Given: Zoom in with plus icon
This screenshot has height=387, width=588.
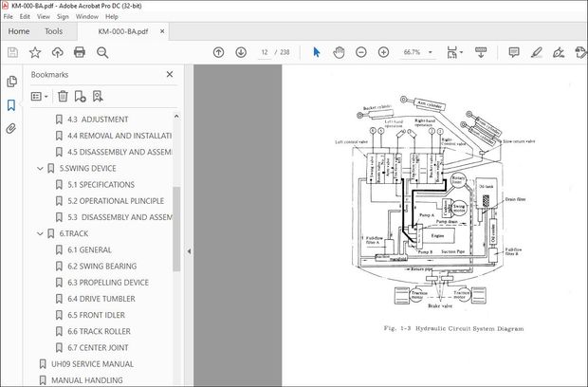Looking at the screenshot, I should pyautogui.click(x=383, y=52).
